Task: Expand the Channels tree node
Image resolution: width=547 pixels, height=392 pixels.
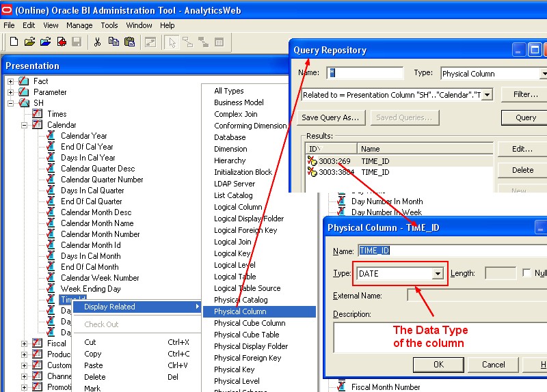Action: tap(24, 376)
